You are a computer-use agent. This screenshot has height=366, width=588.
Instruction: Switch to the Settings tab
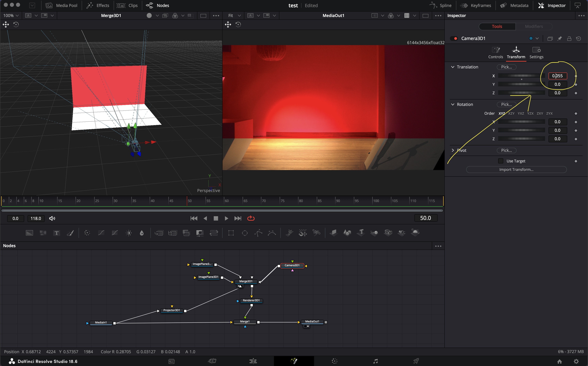coord(536,53)
